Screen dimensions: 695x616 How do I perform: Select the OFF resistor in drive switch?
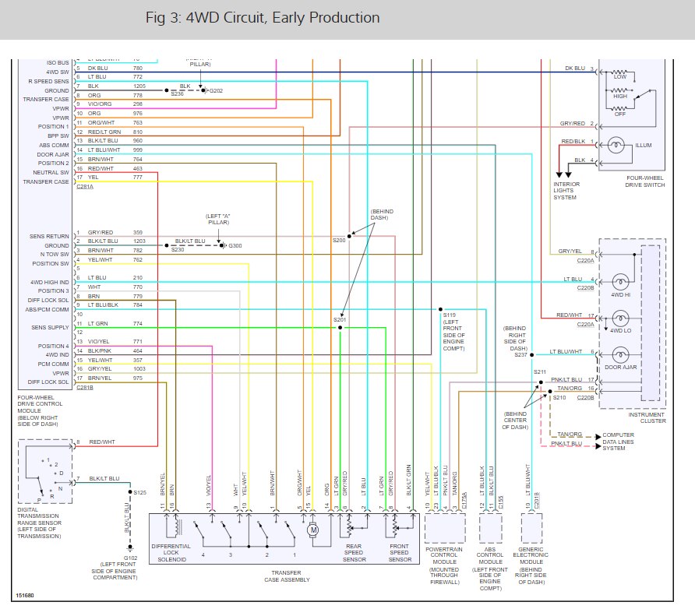[619, 108]
